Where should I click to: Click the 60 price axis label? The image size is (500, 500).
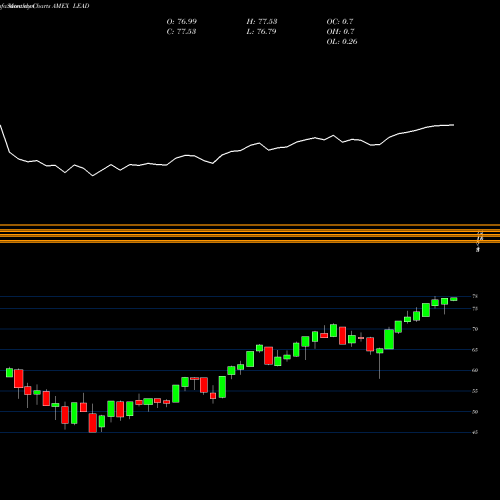pyautogui.click(x=475, y=370)
